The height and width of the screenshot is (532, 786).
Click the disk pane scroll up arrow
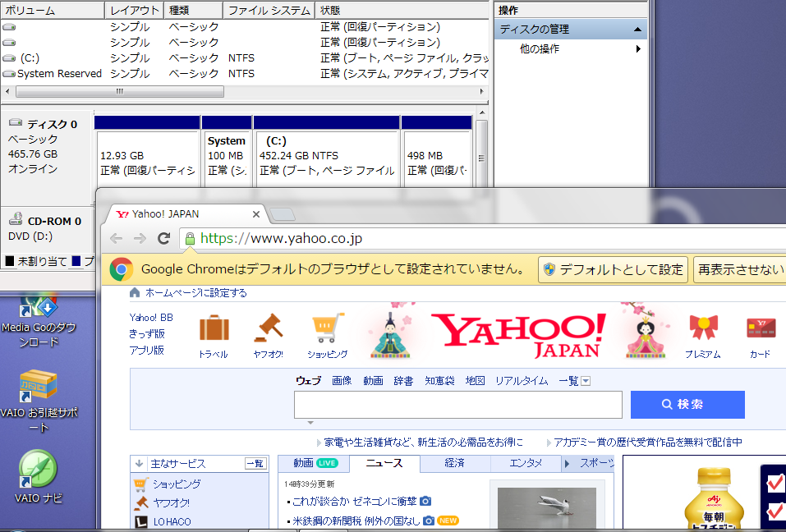pos(482,113)
